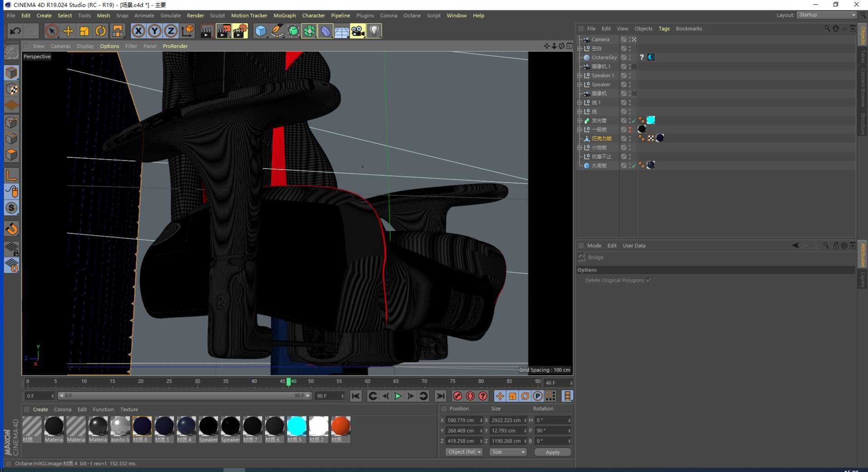
Task: Play the animation forward
Action: pos(398,396)
